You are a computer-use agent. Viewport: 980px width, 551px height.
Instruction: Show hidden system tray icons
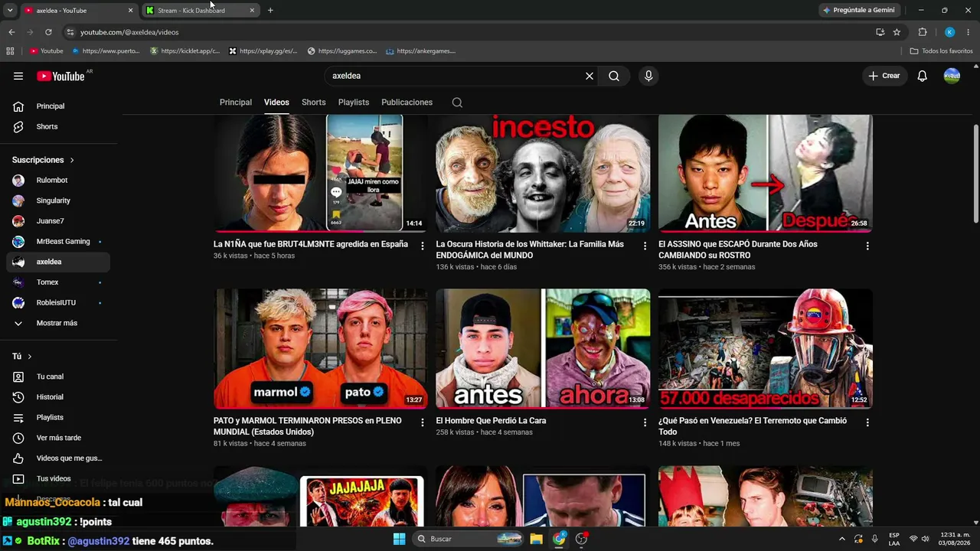pyautogui.click(x=842, y=539)
